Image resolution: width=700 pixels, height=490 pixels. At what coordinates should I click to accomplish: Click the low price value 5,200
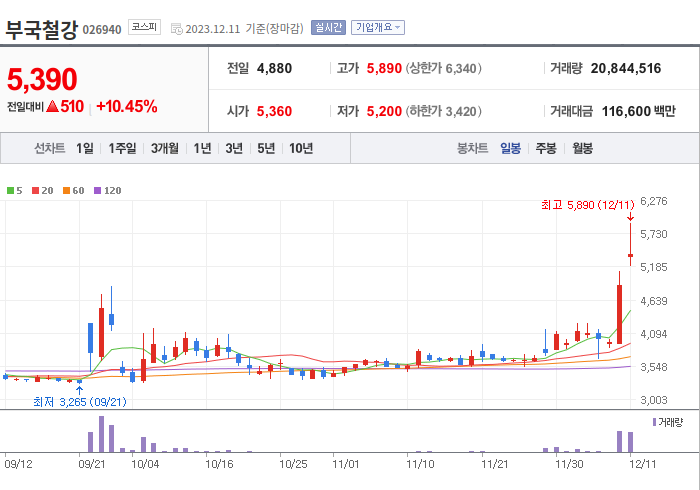pyautogui.click(x=384, y=111)
